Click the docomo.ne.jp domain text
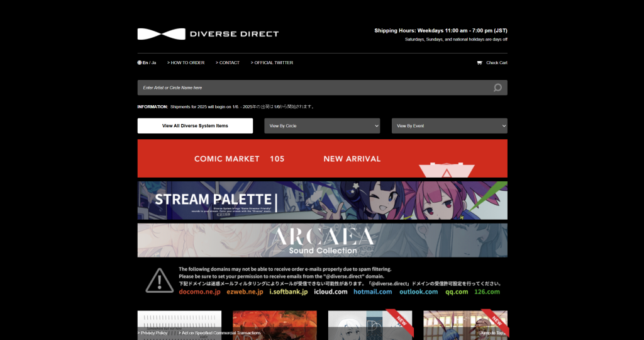 [x=199, y=292]
